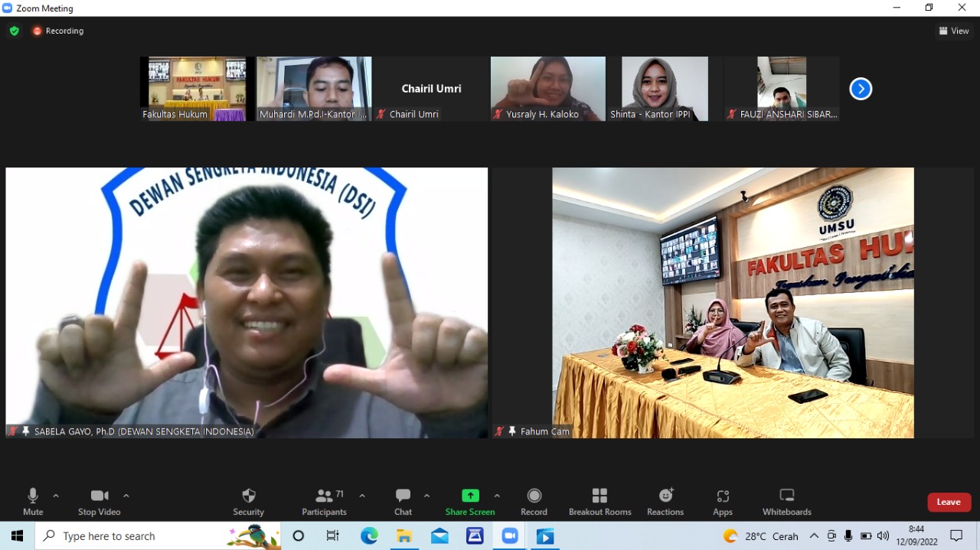Show next page of participant thumbnails

[861, 89]
